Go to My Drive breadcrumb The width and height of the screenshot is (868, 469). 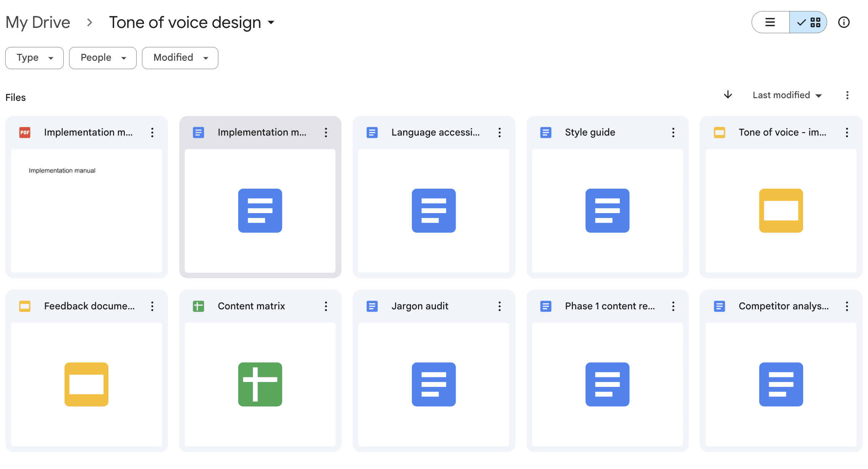[x=38, y=23]
